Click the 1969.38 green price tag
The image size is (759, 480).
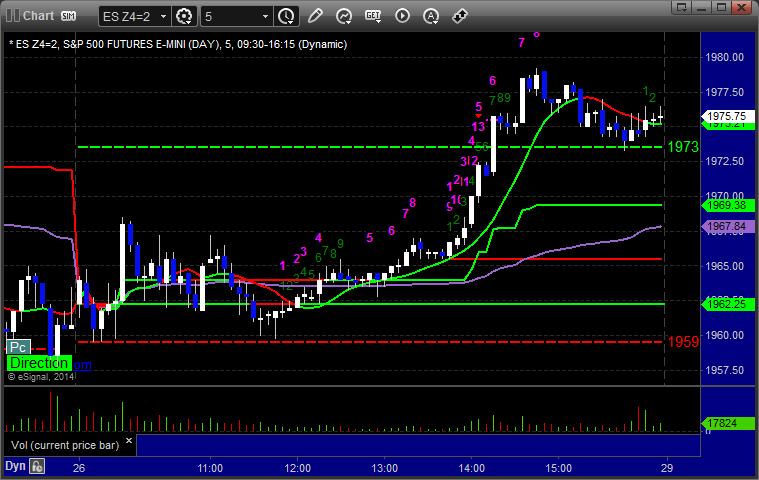(728, 205)
